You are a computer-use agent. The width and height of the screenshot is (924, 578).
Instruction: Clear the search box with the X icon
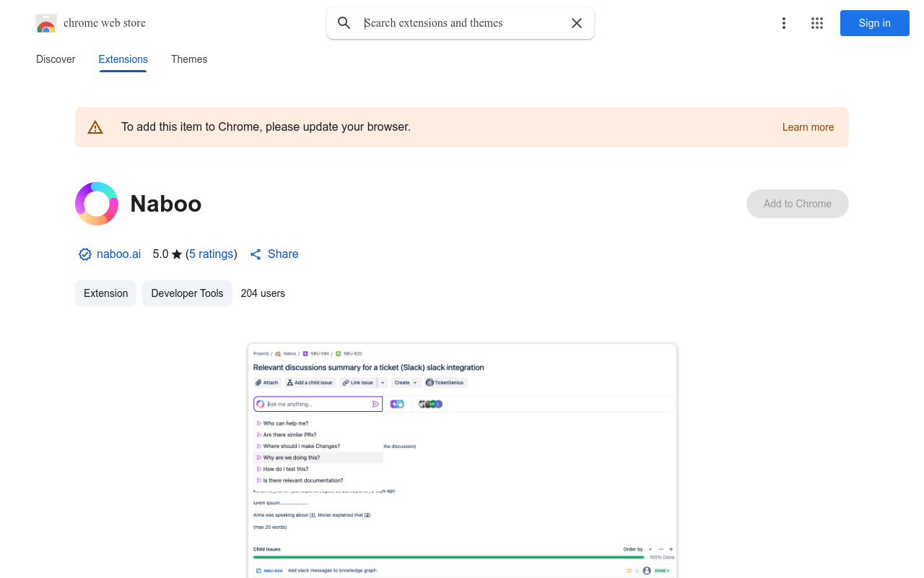coord(577,23)
